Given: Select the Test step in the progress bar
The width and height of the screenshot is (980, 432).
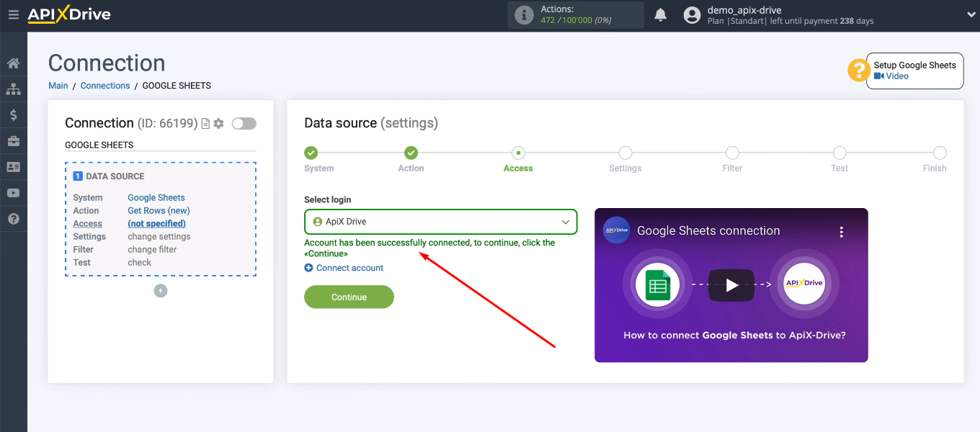Looking at the screenshot, I should pos(839,153).
